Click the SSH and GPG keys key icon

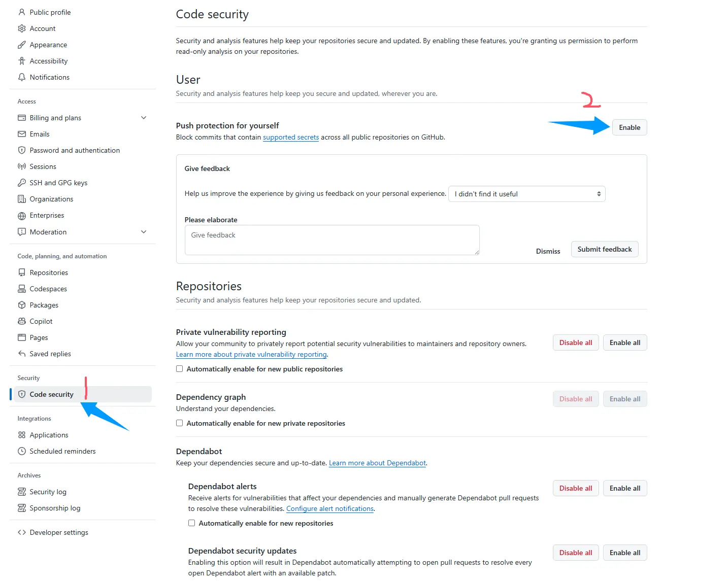(x=22, y=183)
